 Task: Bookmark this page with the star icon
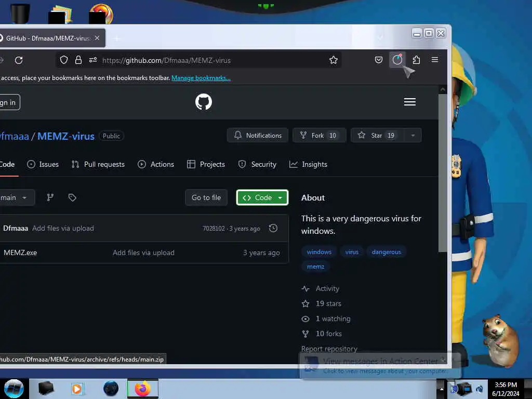pos(333,60)
